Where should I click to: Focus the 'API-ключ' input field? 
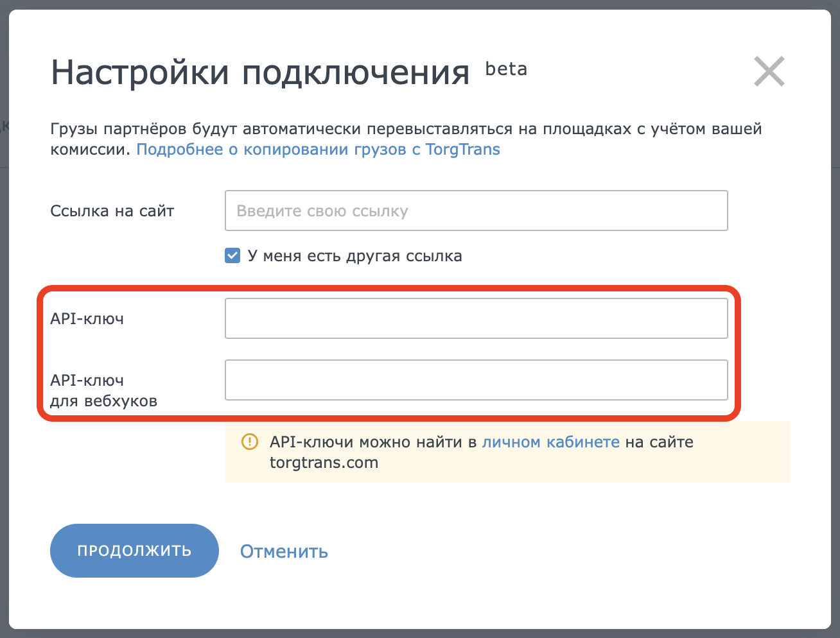[x=476, y=318]
